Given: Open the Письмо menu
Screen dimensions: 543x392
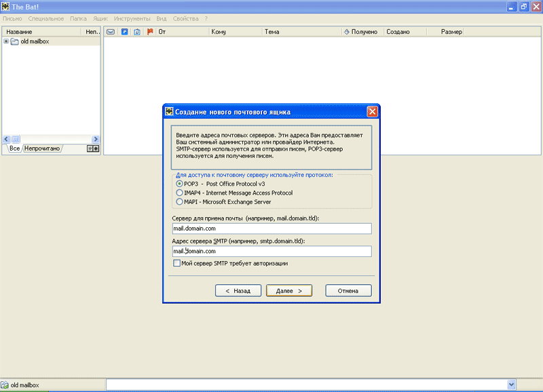Looking at the screenshot, I should click(12, 19).
